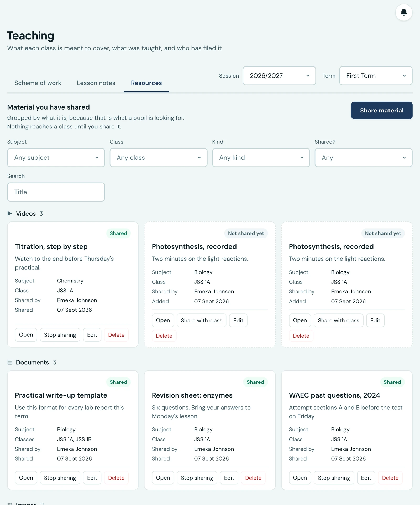Image resolution: width=420 pixels, height=505 pixels.
Task: Click the Documents section list icon
Action: (10, 362)
